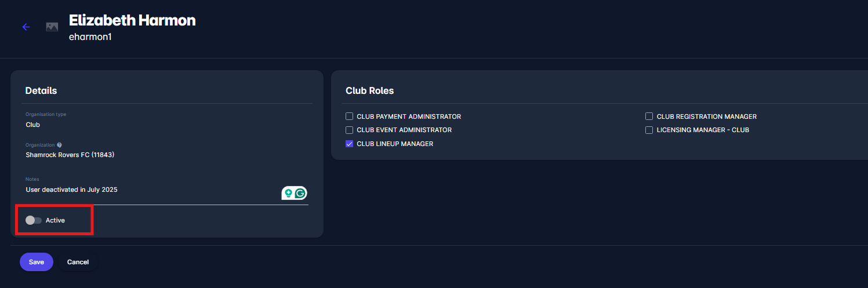
Task: Click the Cancel button
Action: 78,262
